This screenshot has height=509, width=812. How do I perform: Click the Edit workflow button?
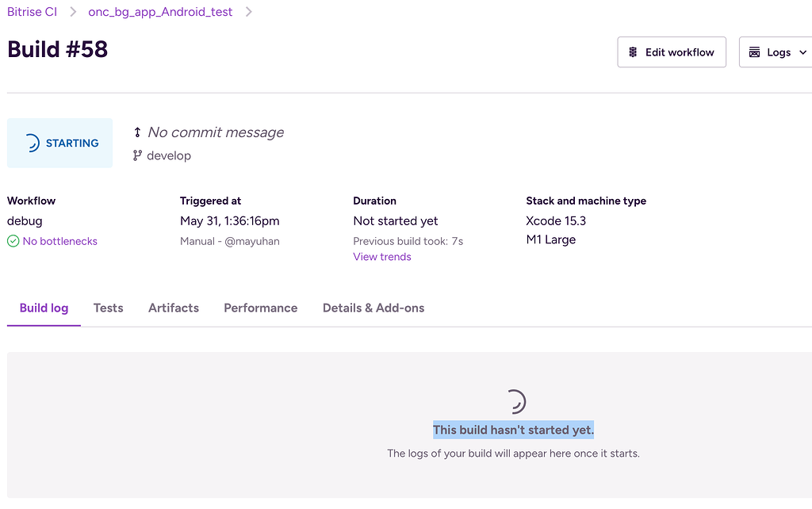coord(671,52)
